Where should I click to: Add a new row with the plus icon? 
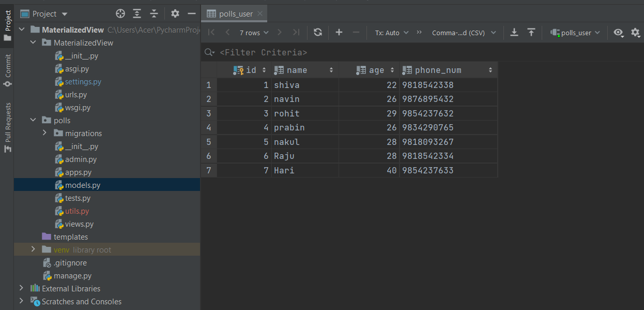339,33
